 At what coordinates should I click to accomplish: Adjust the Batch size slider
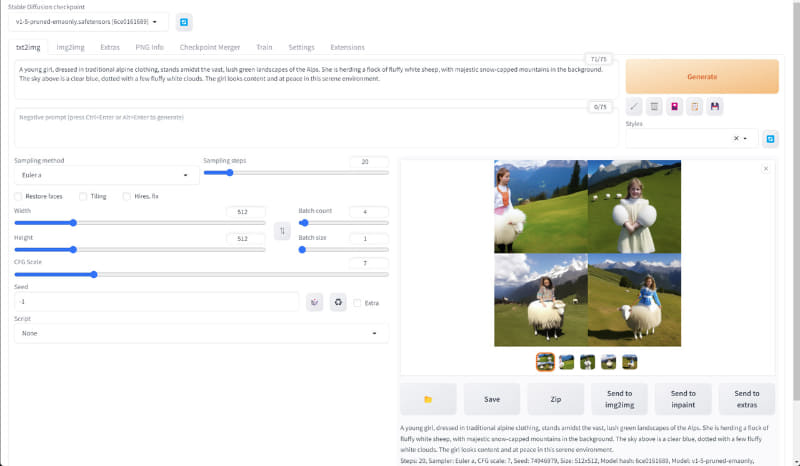pos(343,250)
